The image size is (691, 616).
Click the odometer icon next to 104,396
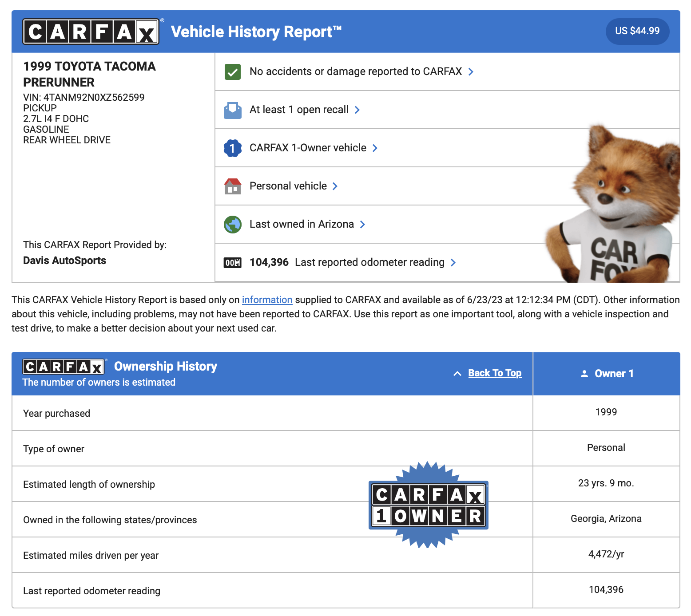pyautogui.click(x=233, y=263)
